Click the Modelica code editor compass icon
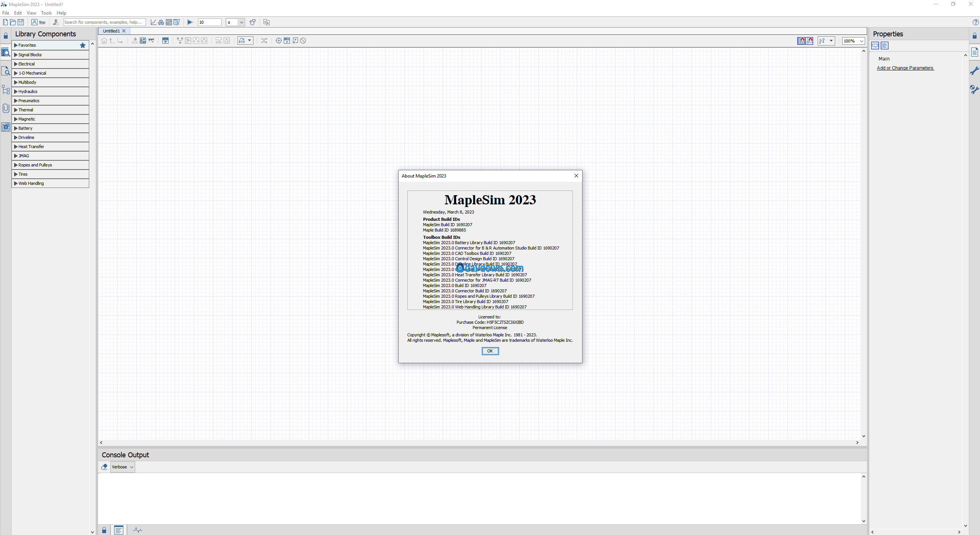Screen dimensions: 980x535 (x=34, y=22)
